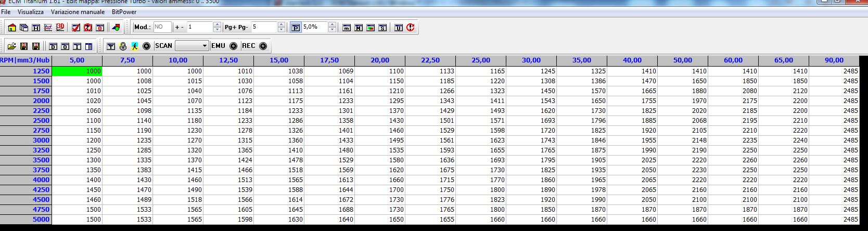The width and height of the screenshot is (868, 231).
Task: Click the O window icon
Action: (65, 46)
